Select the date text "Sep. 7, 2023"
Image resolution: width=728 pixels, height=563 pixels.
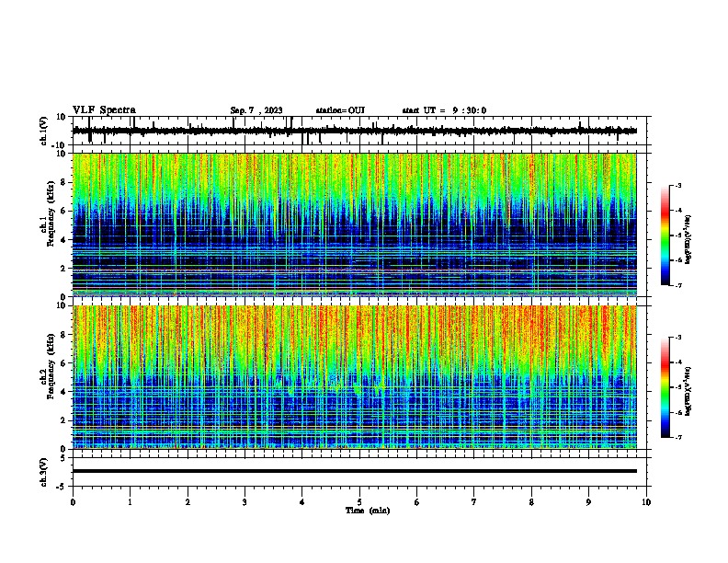[256, 110]
